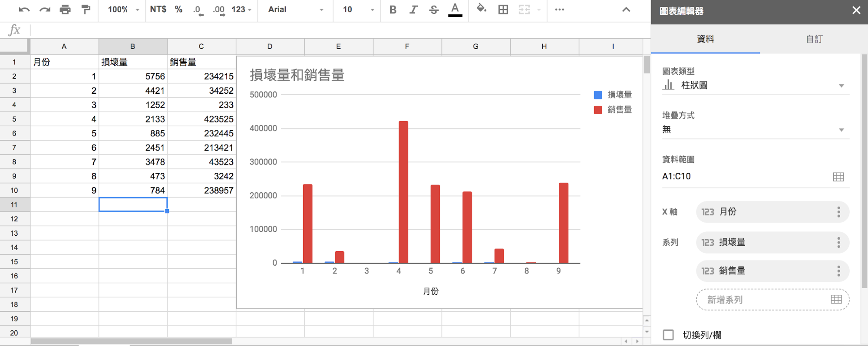868x346 pixels.
Task: Click the 損壞量 legend blue swatch
Action: click(x=598, y=95)
